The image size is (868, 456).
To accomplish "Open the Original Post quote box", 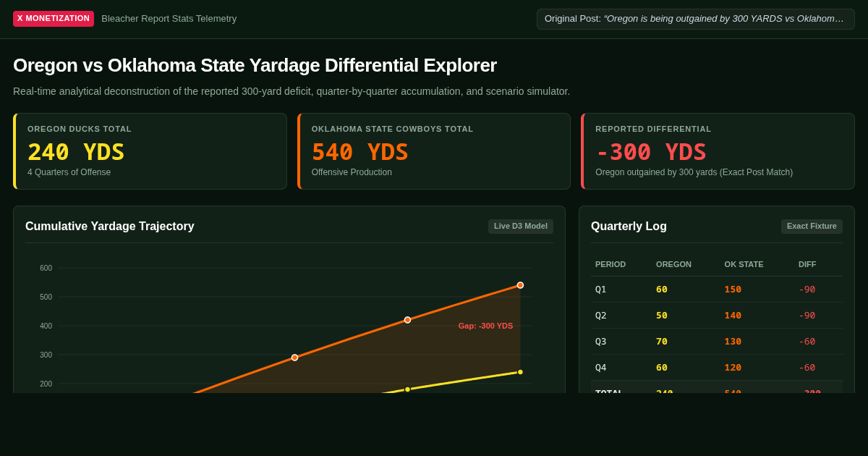I will (x=695, y=19).
